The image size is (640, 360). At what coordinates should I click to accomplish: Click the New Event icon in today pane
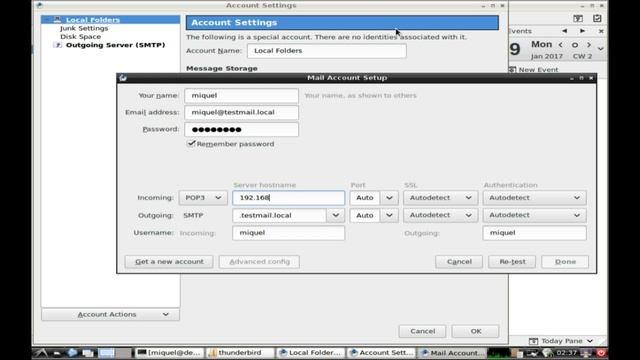(512, 69)
